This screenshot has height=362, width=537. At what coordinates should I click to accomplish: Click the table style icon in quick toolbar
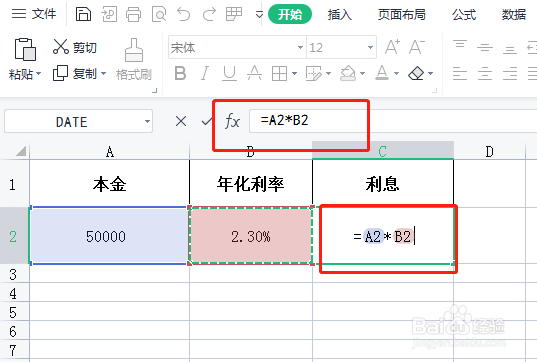(x=234, y=14)
